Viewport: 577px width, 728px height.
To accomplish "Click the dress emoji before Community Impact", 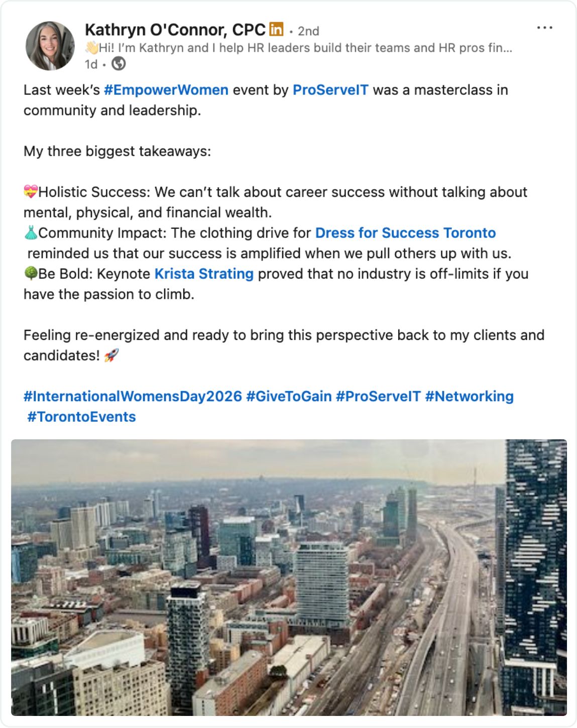I will pos(31,233).
